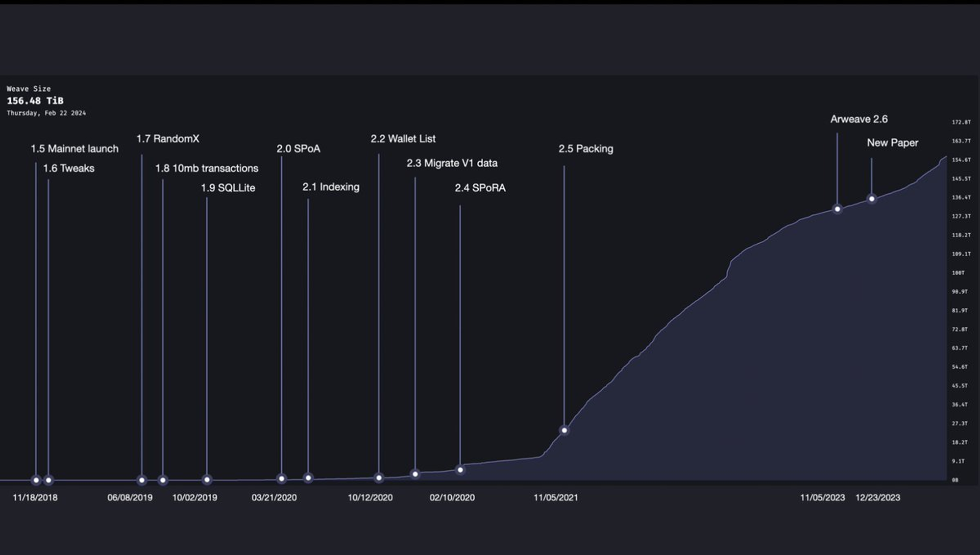Click the 156.48 TiB weave size value
The height and width of the screenshot is (555, 980).
[35, 101]
